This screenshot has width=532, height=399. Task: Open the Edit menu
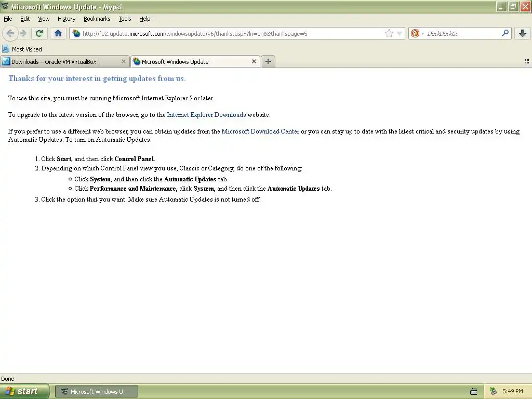coord(25,19)
